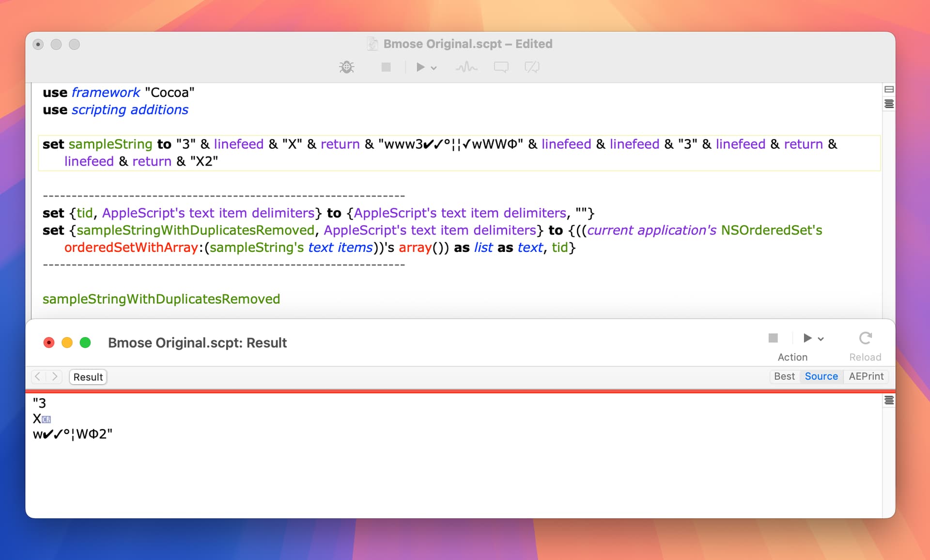Go forward with the right chevron
This screenshot has height=560, width=930.
click(55, 376)
